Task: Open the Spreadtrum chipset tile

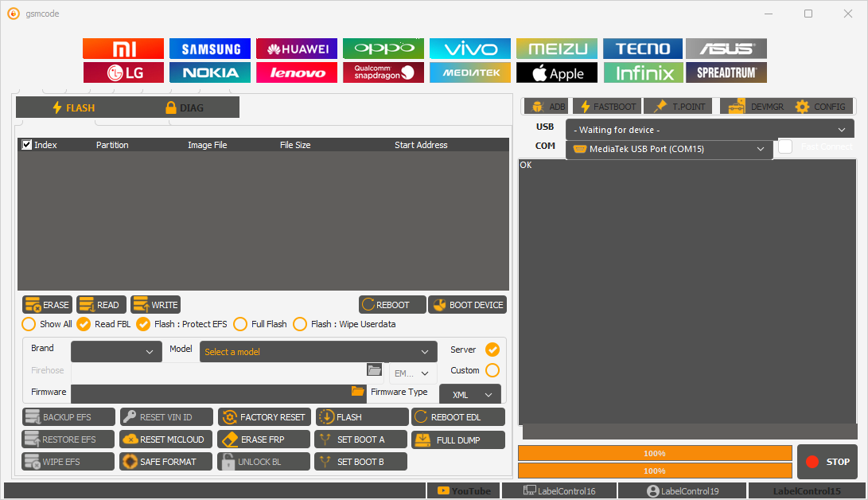Action: click(x=726, y=72)
